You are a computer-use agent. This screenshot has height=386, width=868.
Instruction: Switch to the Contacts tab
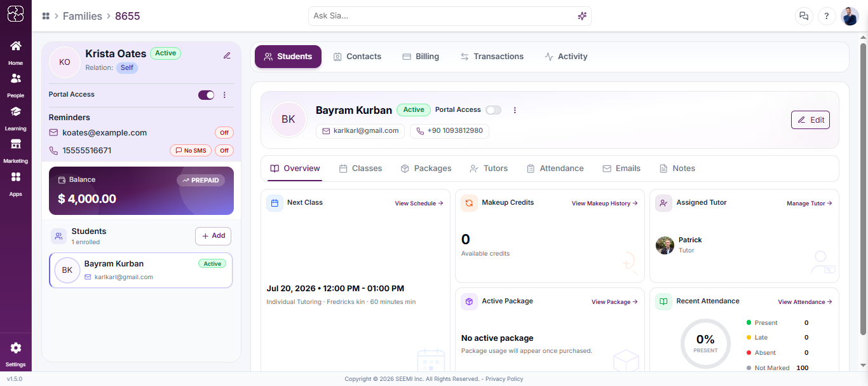(x=357, y=57)
